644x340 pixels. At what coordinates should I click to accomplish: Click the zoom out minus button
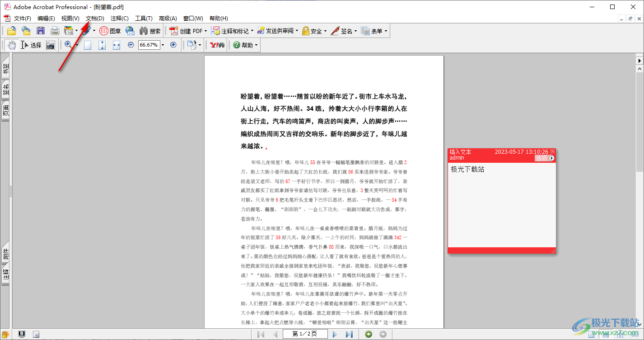tap(131, 45)
